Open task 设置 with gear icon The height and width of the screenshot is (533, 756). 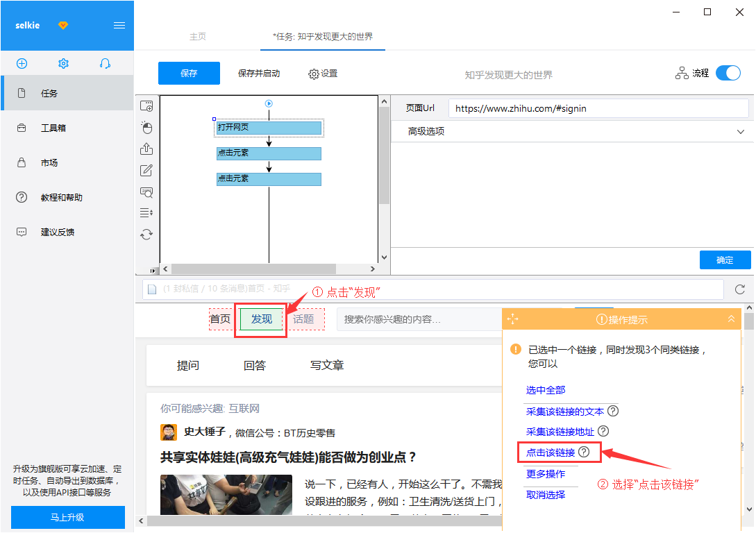(323, 74)
